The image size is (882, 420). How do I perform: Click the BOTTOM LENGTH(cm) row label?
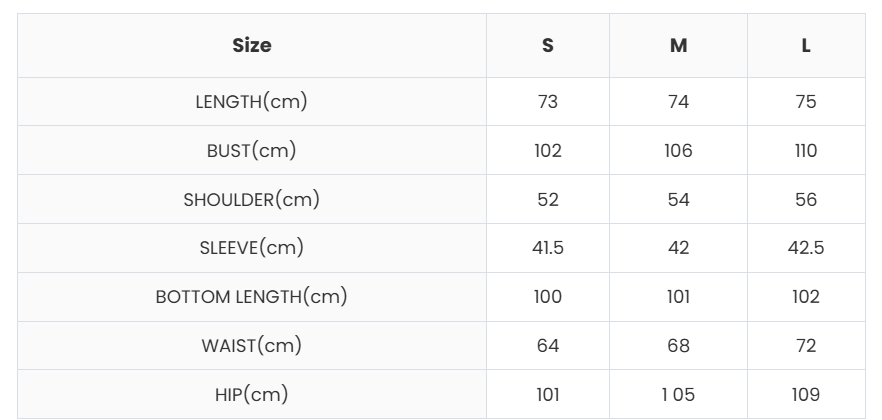[252, 297]
